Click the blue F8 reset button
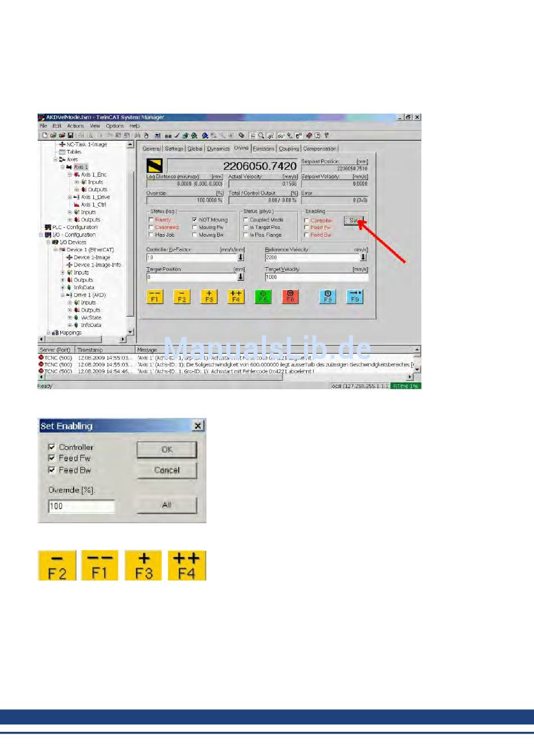This screenshot has width=534, height=756. [x=328, y=296]
